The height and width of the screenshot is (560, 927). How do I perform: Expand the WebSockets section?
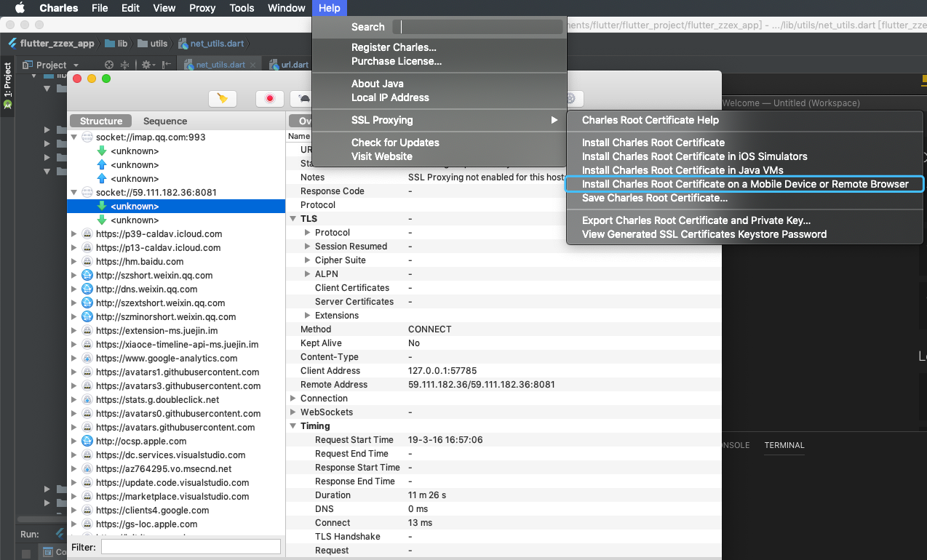(293, 412)
